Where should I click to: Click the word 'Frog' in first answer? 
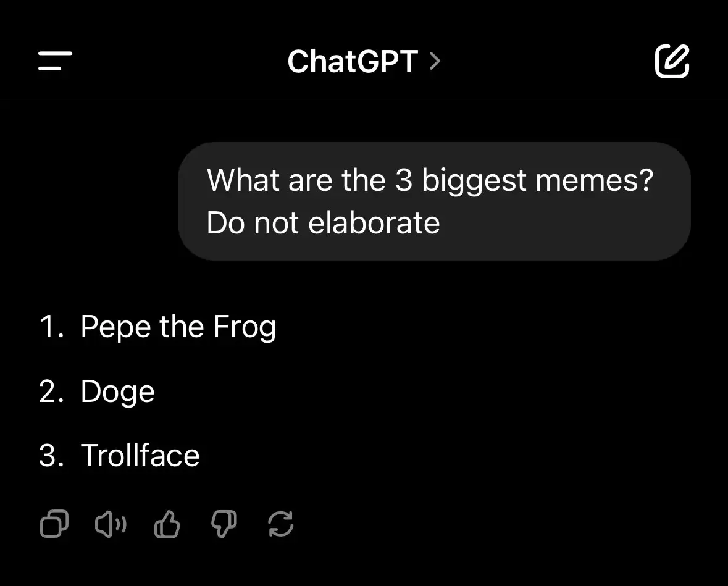tap(245, 327)
